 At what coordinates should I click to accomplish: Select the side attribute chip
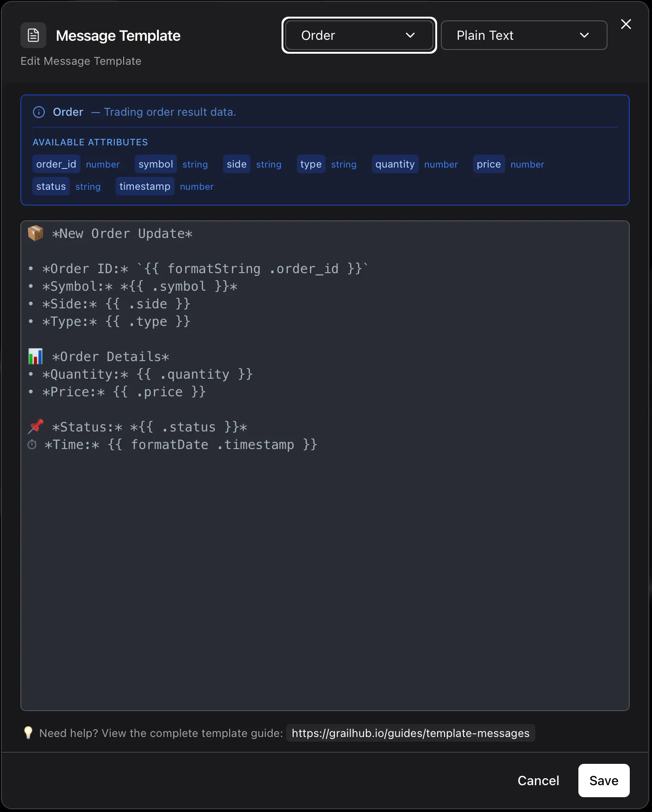pos(236,164)
